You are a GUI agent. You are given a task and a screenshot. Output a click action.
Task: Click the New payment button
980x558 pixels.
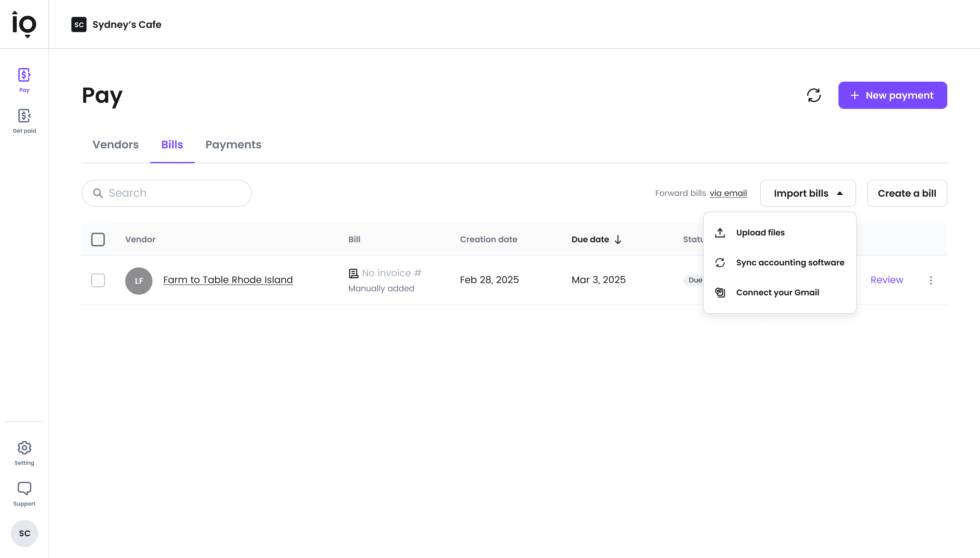tap(892, 95)
